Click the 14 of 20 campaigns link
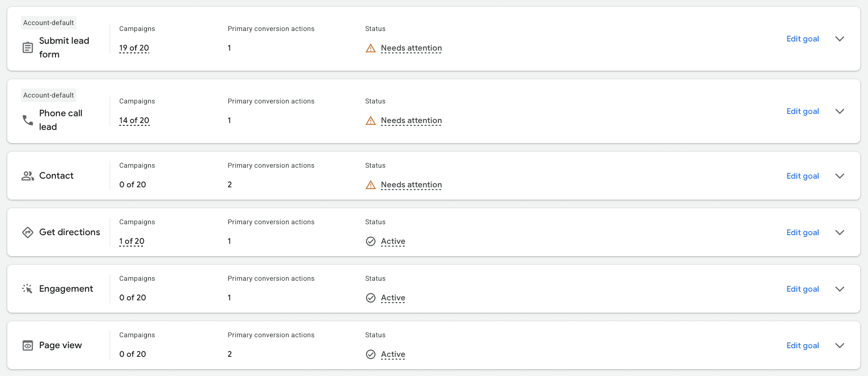868x376 pixels. point(134,120)
